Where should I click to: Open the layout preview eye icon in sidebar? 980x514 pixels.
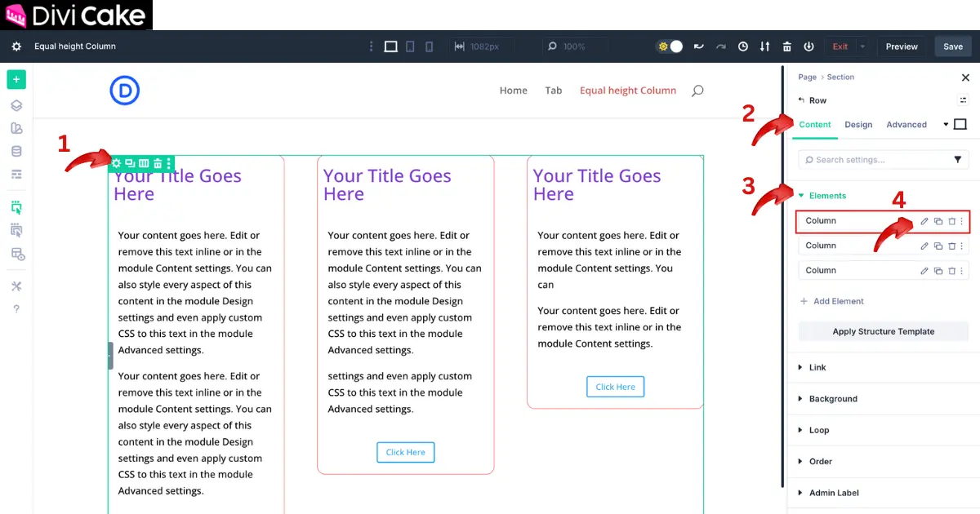point(16,254)
